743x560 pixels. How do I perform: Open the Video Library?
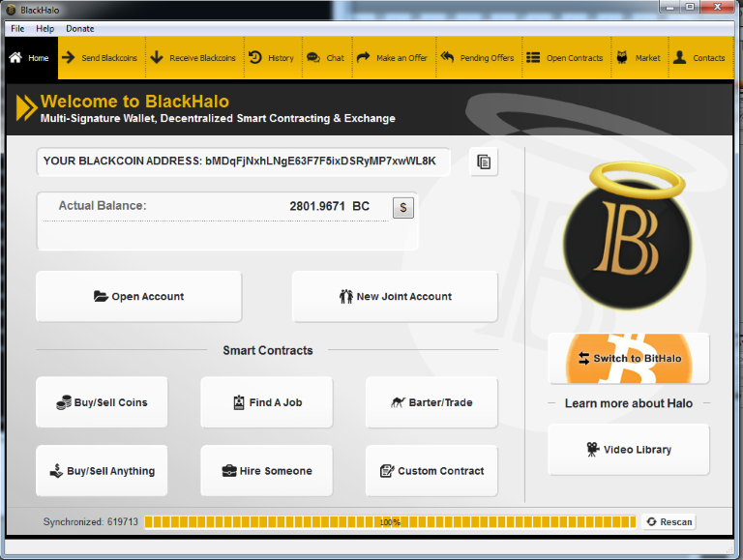[x=629, y=449]
